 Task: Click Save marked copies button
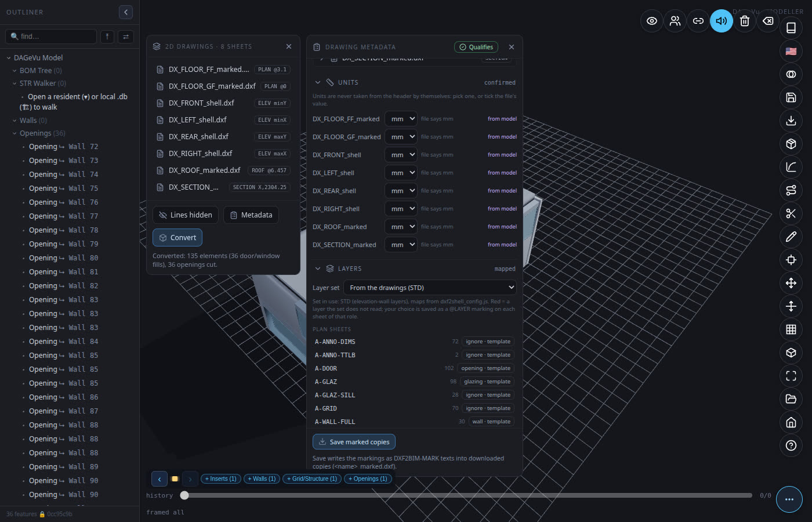pos(354,442)
